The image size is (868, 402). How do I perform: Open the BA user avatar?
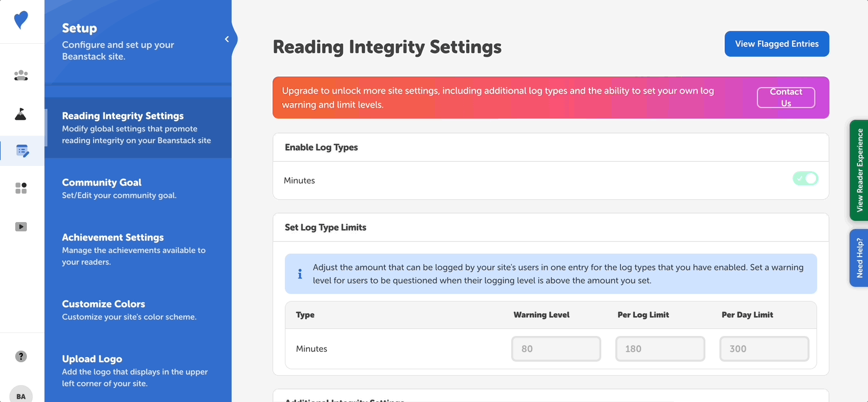click(21, 396)
